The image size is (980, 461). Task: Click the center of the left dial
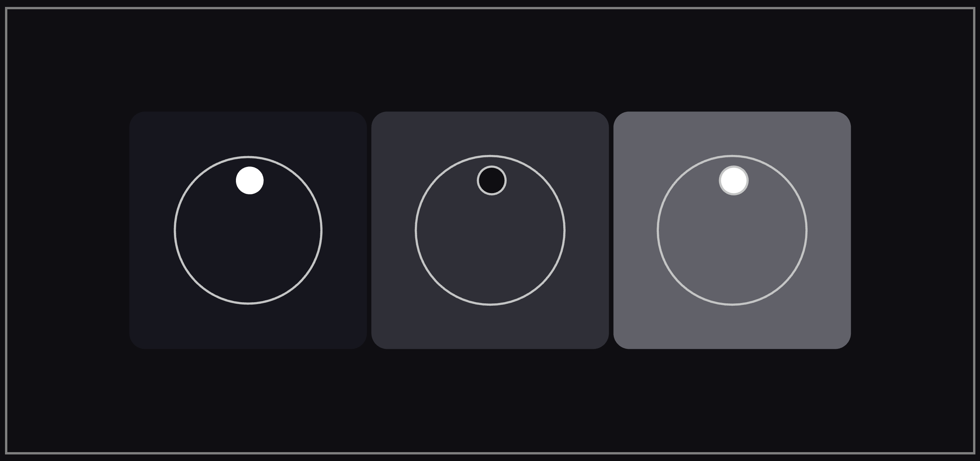pyautogui.click(x=248, y=230)
